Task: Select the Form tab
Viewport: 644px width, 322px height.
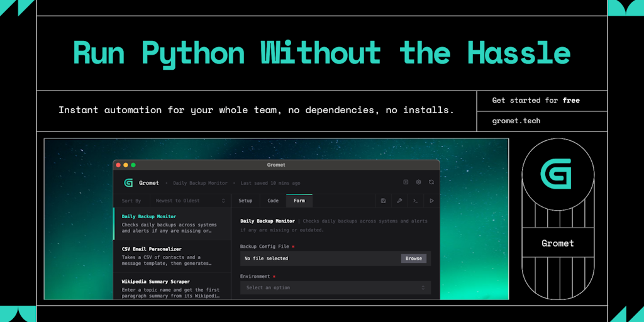Action: (299, 201)
